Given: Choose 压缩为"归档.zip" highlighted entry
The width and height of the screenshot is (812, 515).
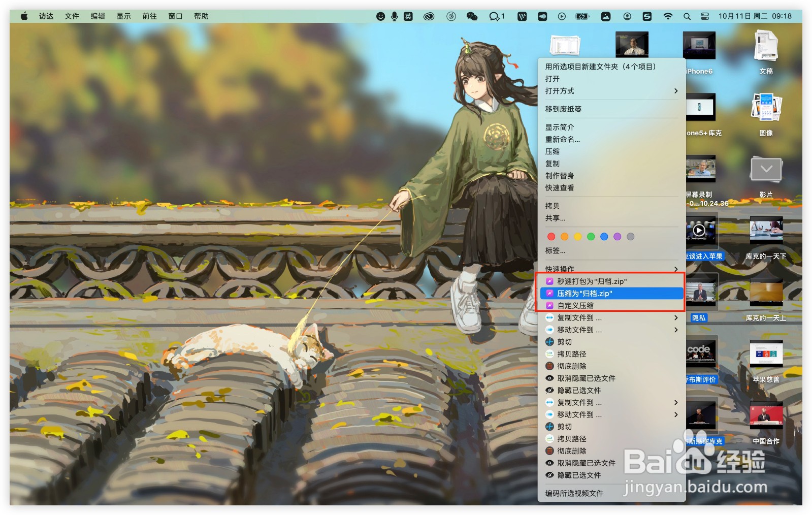Looking at the screenshot, I should [x=611, y=294].
